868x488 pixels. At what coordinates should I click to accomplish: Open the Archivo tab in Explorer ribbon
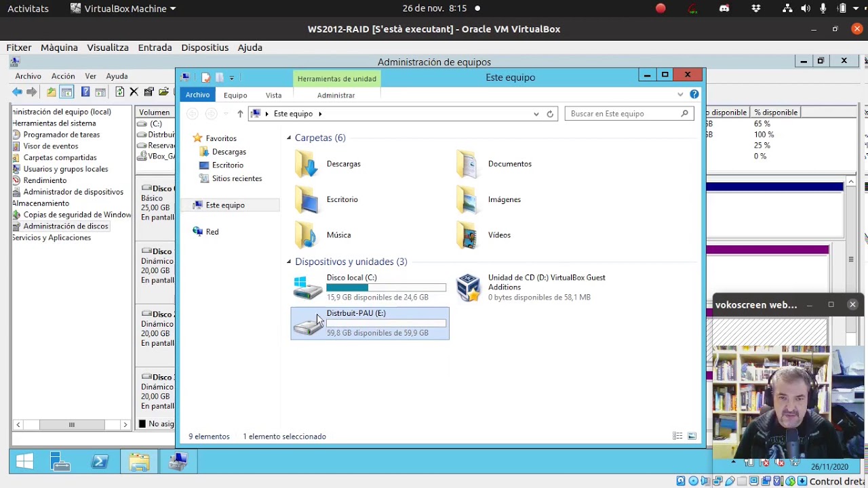[x=198, y=95]
